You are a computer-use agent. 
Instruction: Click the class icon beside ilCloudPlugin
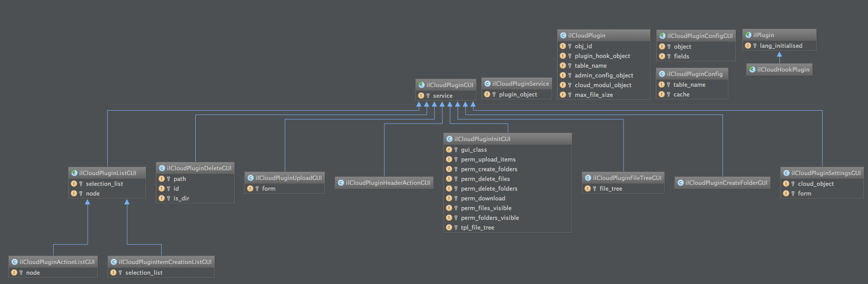click(563, 35)
